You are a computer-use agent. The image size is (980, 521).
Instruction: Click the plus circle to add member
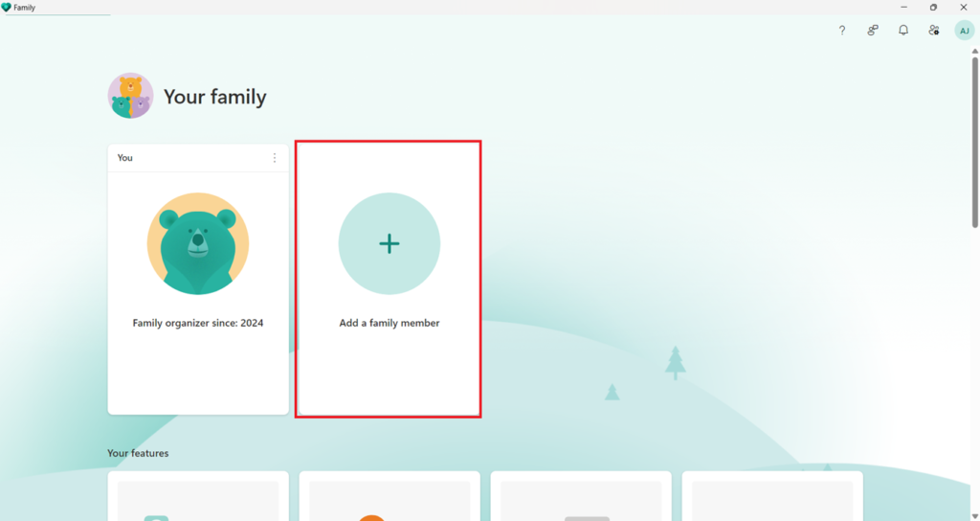point(390,243)
